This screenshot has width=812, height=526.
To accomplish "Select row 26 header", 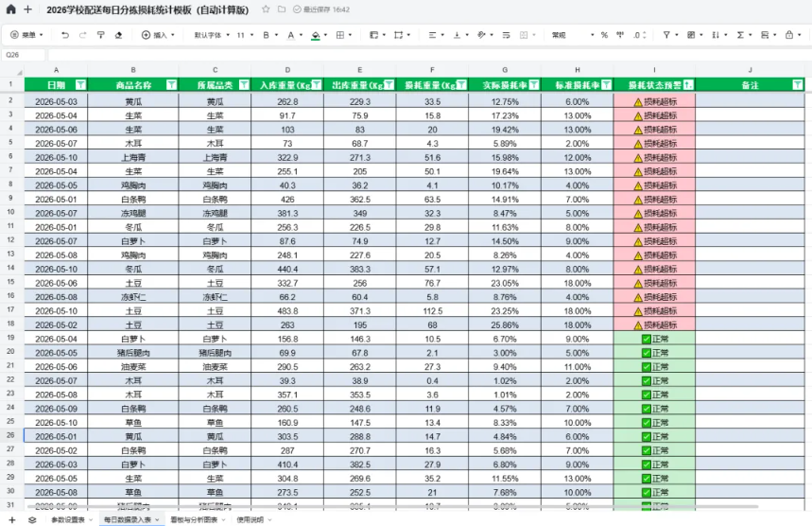I will pyautogui.click(x=11, y=435).
